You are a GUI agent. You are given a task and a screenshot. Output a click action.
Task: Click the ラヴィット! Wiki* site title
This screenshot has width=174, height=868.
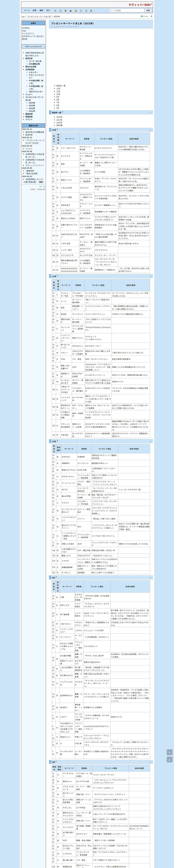tap(140, 5)
